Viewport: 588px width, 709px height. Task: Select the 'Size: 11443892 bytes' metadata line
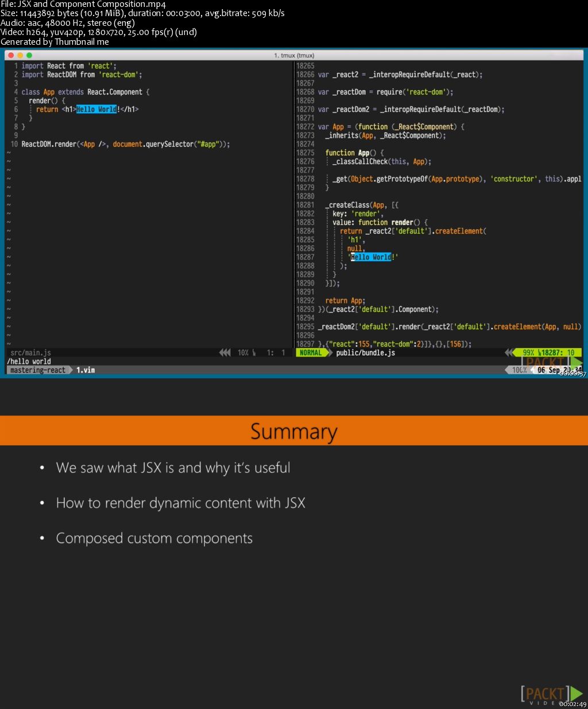[x=142, y=13]
